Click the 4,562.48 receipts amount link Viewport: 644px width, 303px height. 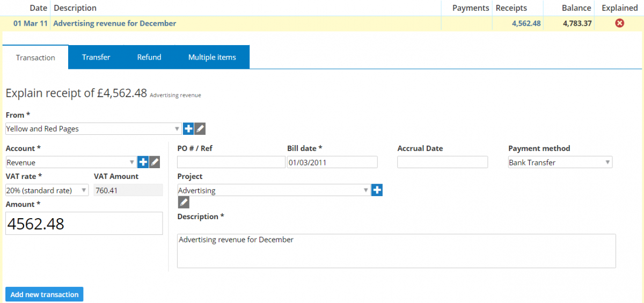[526, 23]
